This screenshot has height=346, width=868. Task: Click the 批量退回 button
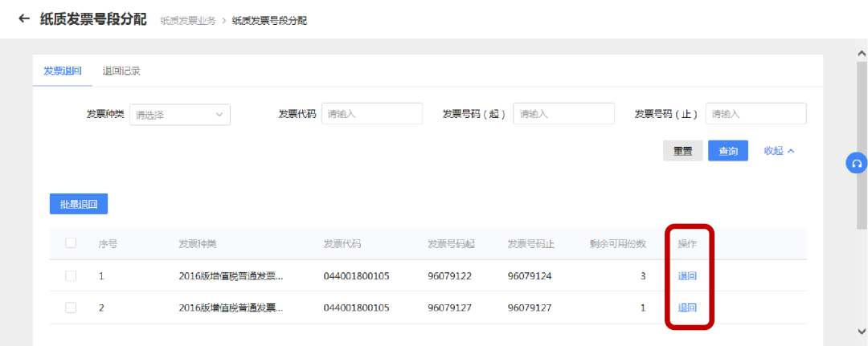coord(79,204)
